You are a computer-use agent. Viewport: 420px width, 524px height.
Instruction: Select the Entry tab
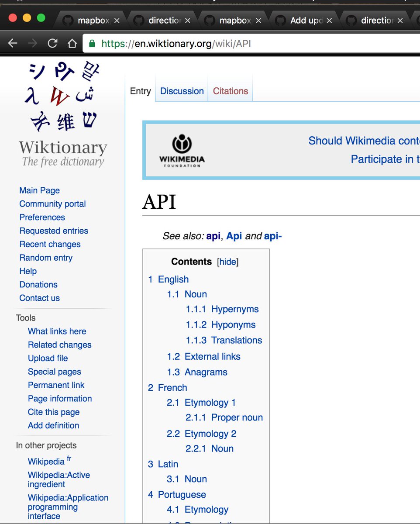[141, 91]
